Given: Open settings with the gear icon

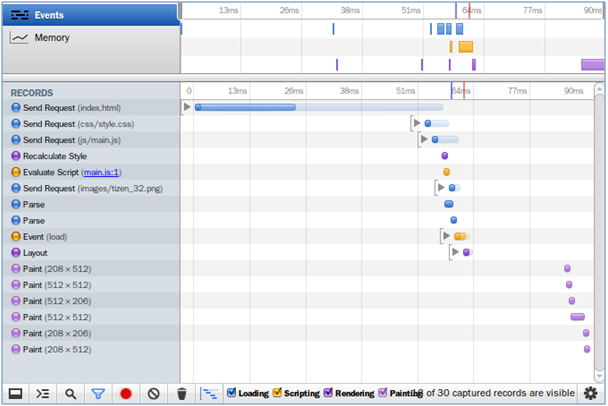Looking at the screenshot, I should pos(590,394).
